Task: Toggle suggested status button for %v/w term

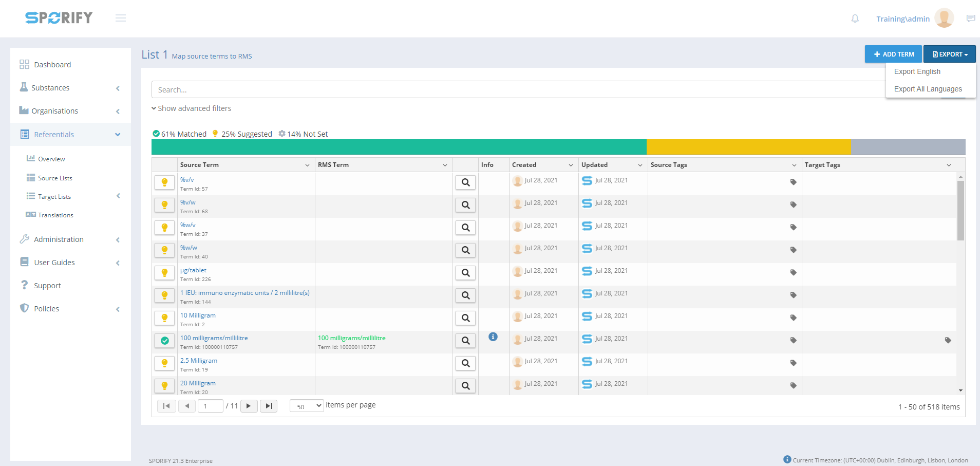Action: [x=164, y=205]
